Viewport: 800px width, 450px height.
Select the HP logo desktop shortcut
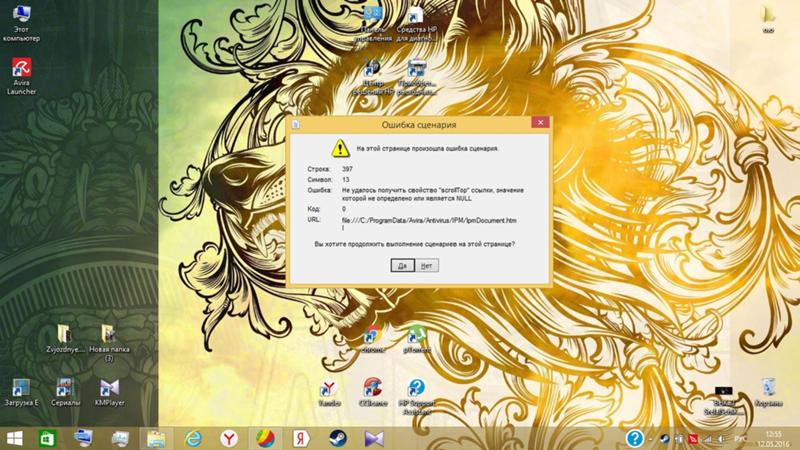pyautogui.click(x=373, y=77)
